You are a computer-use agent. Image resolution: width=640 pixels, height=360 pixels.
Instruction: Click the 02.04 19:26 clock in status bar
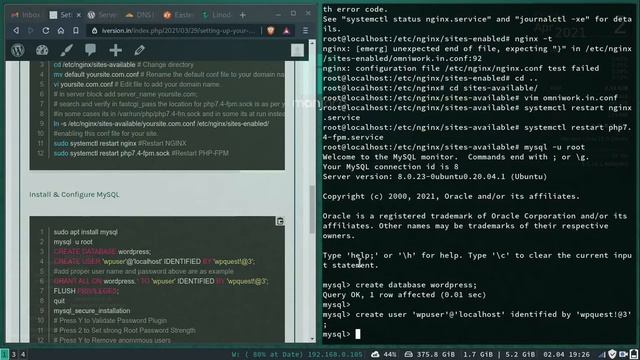click(x=566, y=354)
